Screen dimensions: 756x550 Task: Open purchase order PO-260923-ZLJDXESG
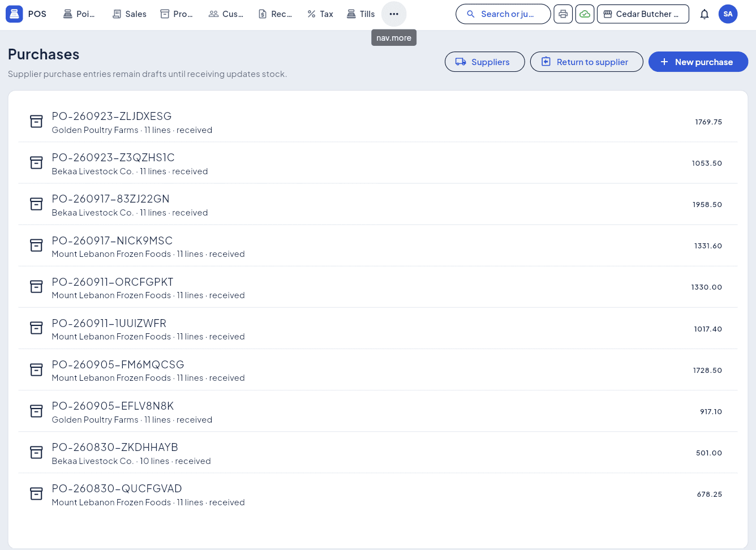(378, 122)
